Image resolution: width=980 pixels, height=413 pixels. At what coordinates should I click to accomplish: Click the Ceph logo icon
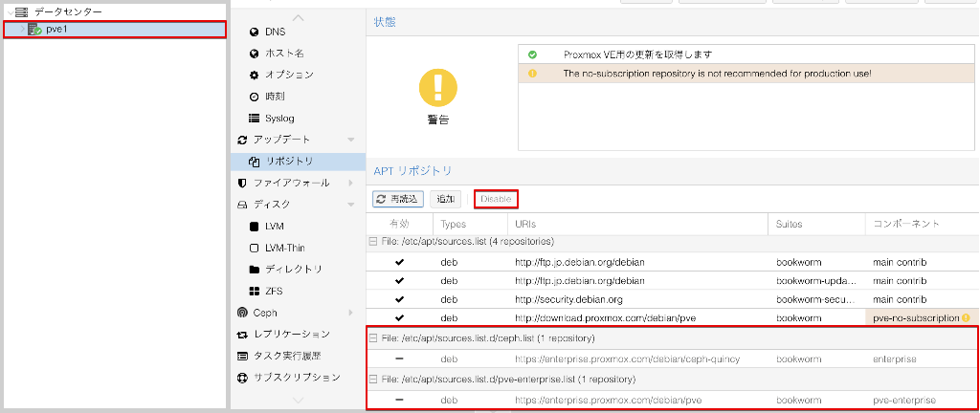pyautogui.click(x=242, y=313)
